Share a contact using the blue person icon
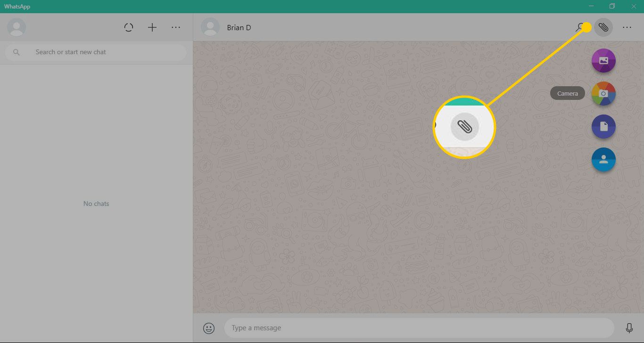644x343 pixels. [603, 160]
